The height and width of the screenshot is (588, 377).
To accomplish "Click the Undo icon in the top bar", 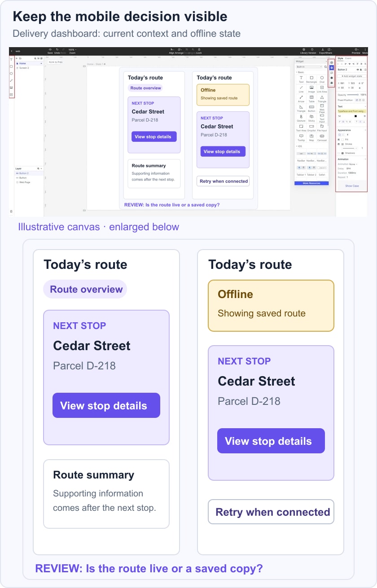I will [57, 49].
